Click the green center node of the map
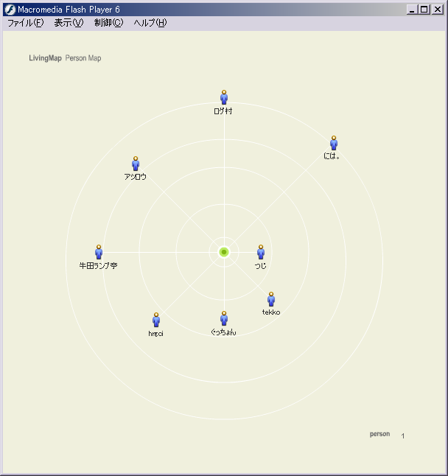 [x=224, y=252]
